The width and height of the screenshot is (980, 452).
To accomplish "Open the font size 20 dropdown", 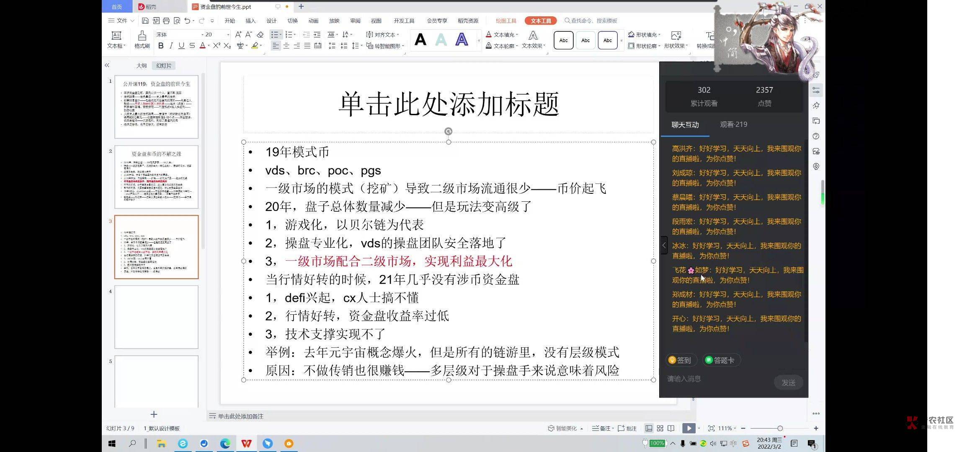I will pyautogui.click(x=228, y=35).
